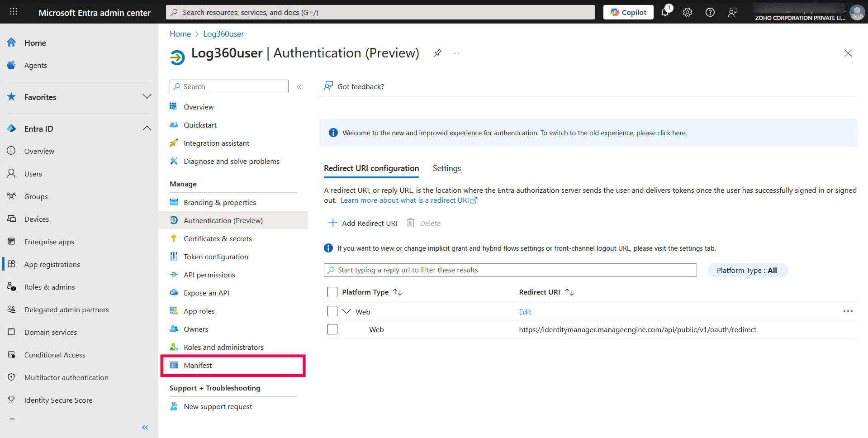Viewport: 868px width, 438px height.
Task: Check the redirect URI row checkbox
Action: (x=332, y=329)
